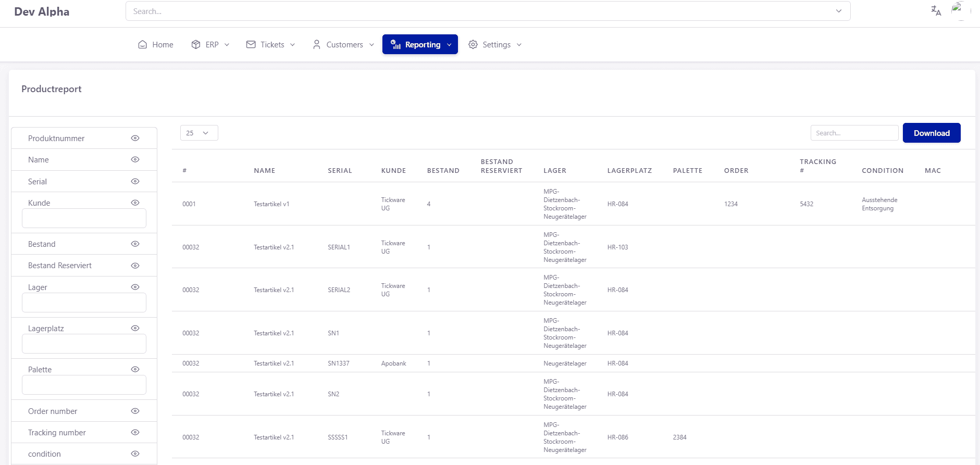Click the 2384 palette cell

679,437
